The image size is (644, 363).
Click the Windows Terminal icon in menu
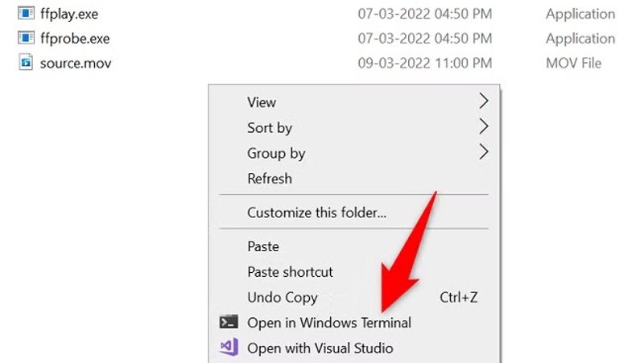coord(229,323)
